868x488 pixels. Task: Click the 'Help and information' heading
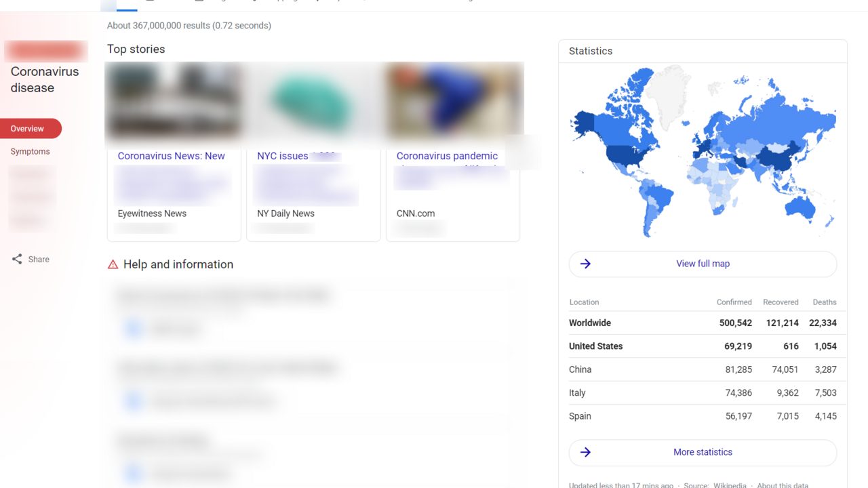pyautogui.click(x=178, y=264)
